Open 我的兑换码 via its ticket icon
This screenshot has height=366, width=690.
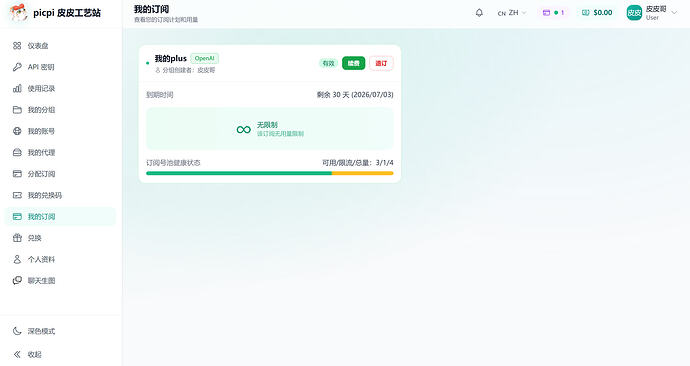click(17, 195)
